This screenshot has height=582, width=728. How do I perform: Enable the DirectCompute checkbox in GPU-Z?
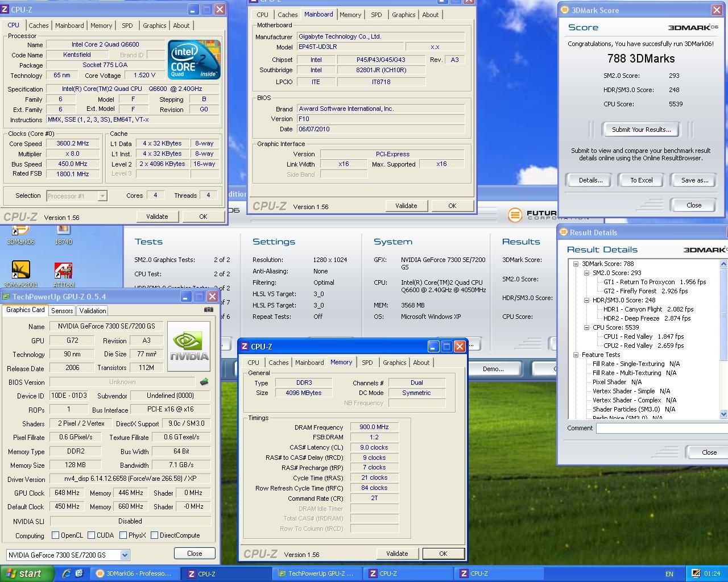click(154, 535)
